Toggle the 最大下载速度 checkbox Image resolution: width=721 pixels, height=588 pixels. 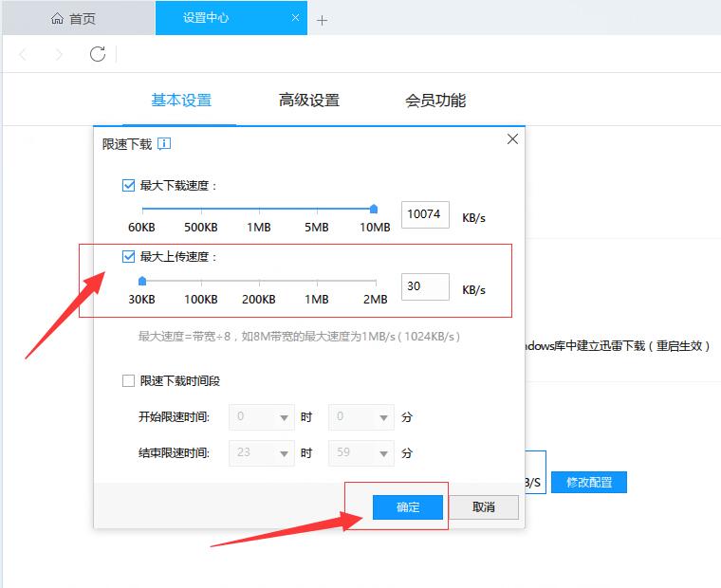pos(128,186)
